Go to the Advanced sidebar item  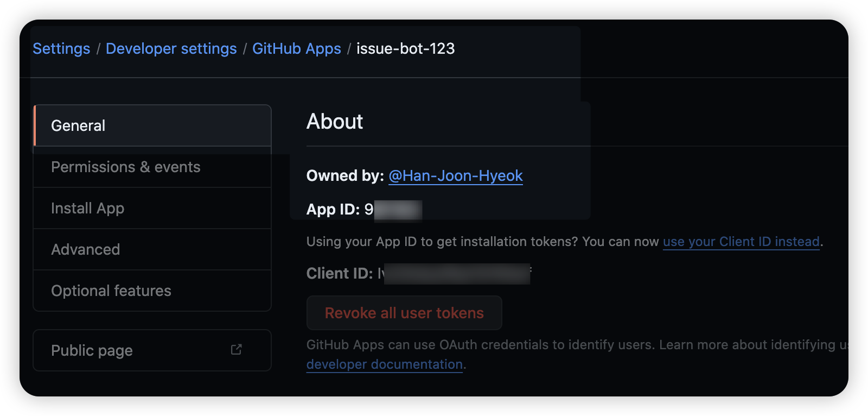pyautogui.click(x=152, y=250)
